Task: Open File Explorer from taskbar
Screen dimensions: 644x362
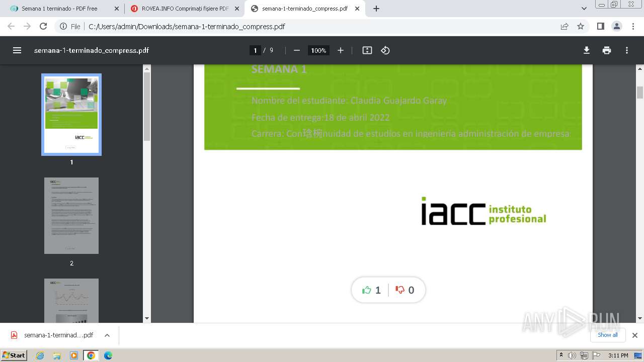Action: [57, 355]
